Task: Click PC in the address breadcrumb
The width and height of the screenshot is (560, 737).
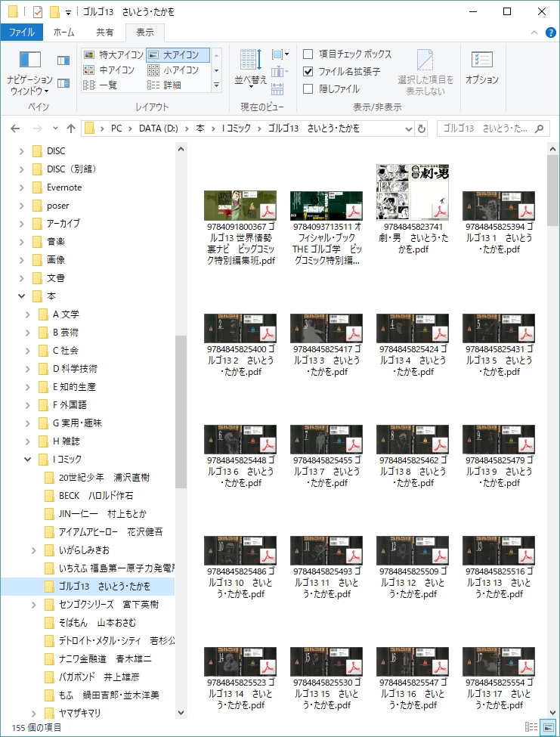Action: pyautogui.click(x=116, y=129)
